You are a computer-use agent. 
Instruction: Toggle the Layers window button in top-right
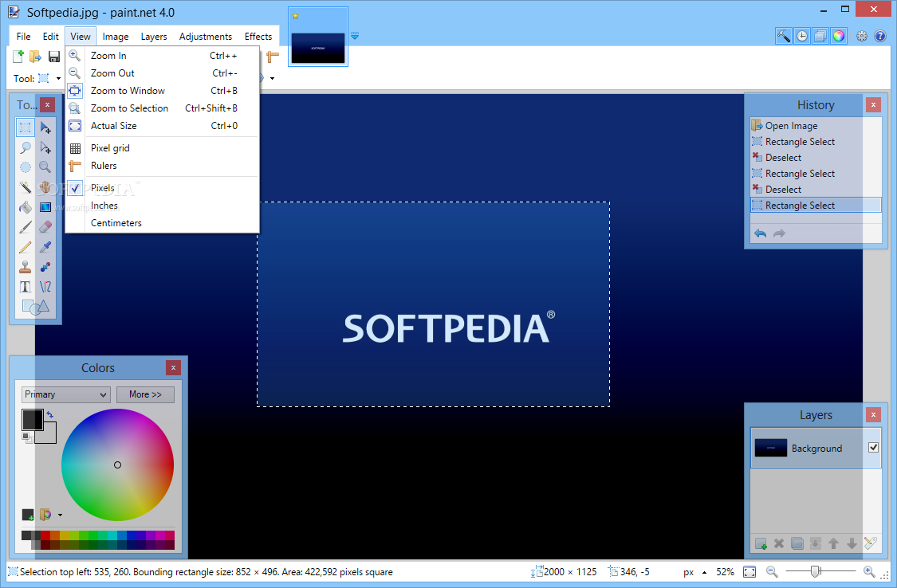(820, 36)
